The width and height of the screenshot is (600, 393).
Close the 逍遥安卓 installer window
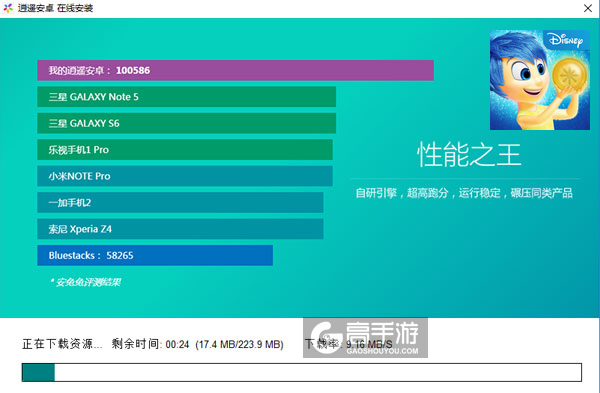pyautogui.click(x=588, y=8)
